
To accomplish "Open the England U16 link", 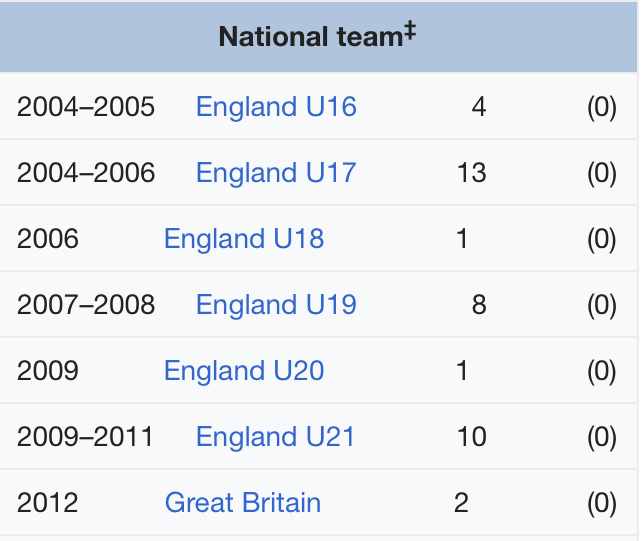I will pos(276,107).
